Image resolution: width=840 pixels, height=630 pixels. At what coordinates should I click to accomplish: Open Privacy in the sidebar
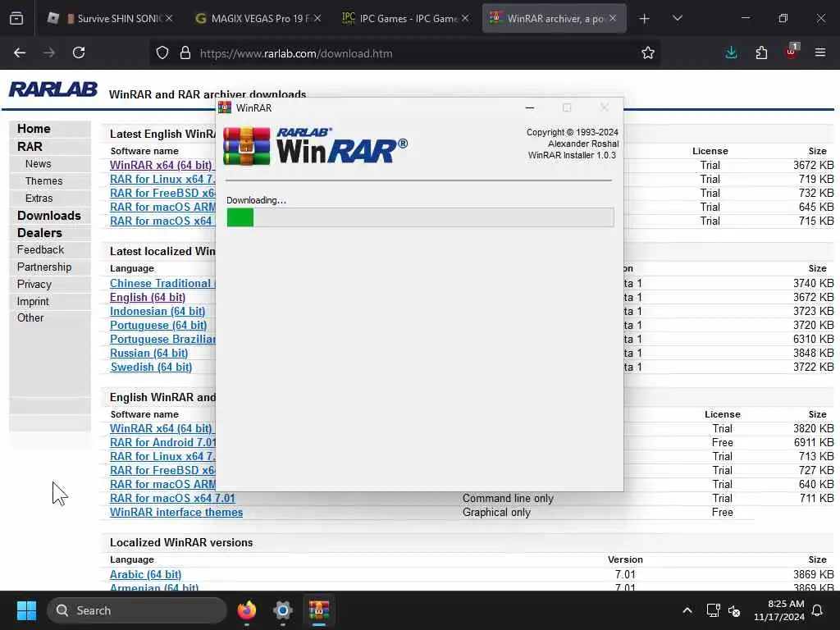(x=34, y=284)
